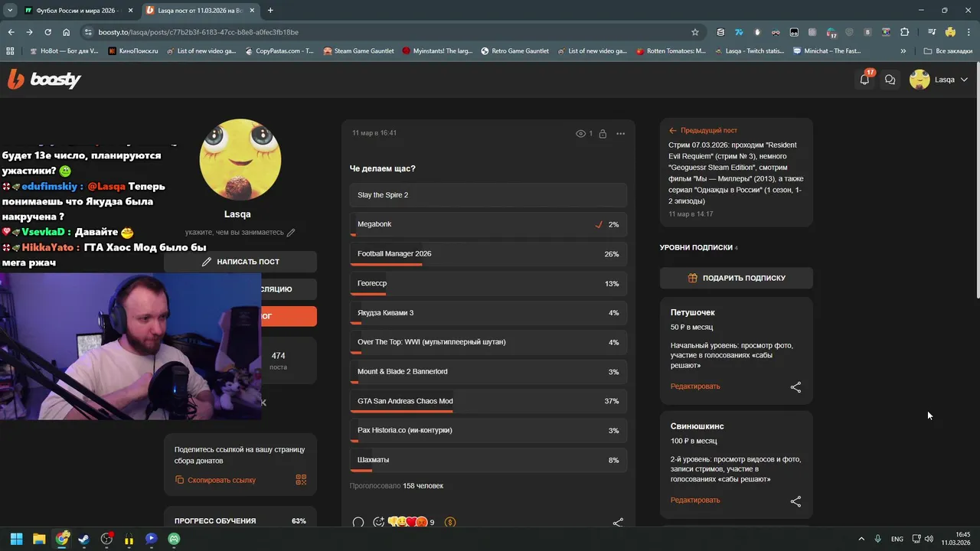
Task: Open the КиноПоиск.ru bookmark
Action: click(x=133, y=51)
